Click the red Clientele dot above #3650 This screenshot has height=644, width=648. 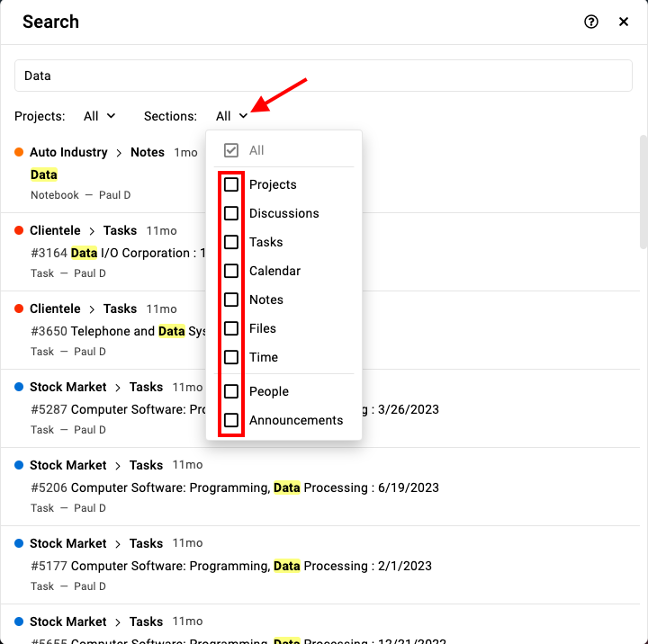pos(19,309)
